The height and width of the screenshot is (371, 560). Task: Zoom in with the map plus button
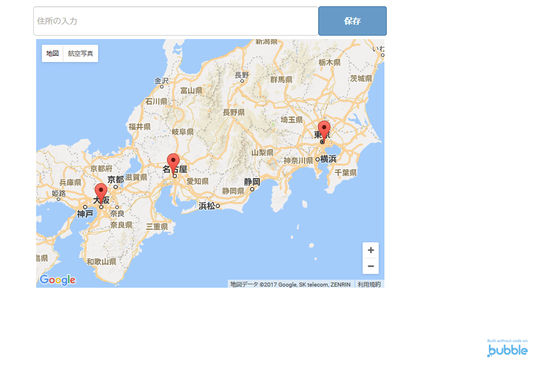click(x=371, y=250)
